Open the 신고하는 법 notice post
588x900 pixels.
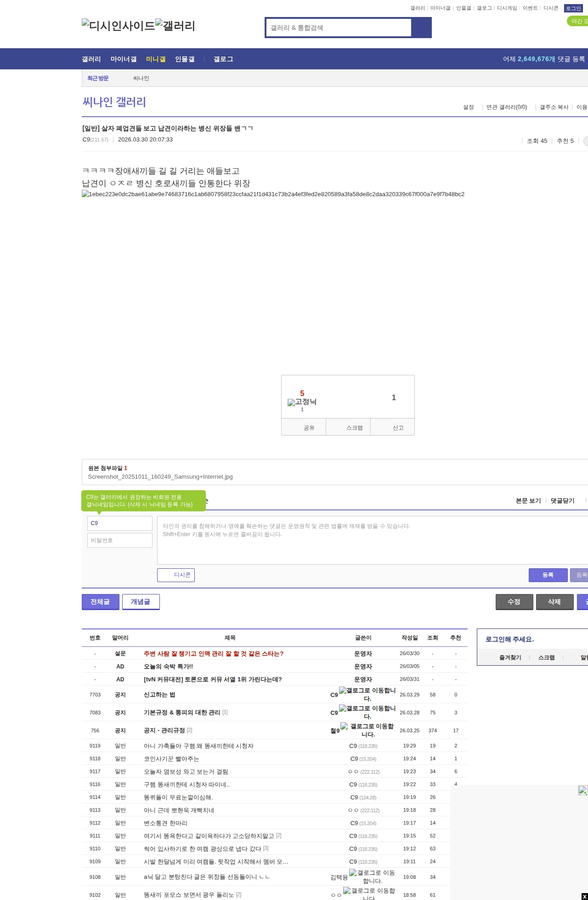pyautogui.click(x=159, y=695)
